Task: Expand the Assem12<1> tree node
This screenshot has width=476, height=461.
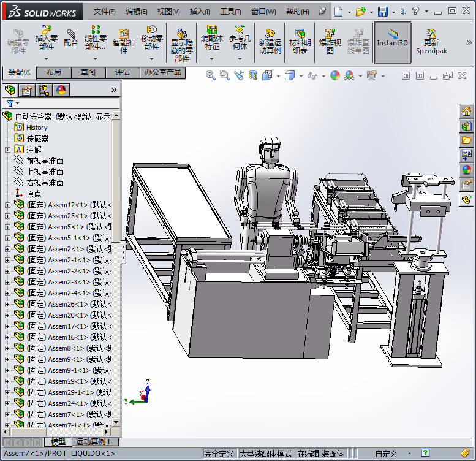Action: click(7, 205)
